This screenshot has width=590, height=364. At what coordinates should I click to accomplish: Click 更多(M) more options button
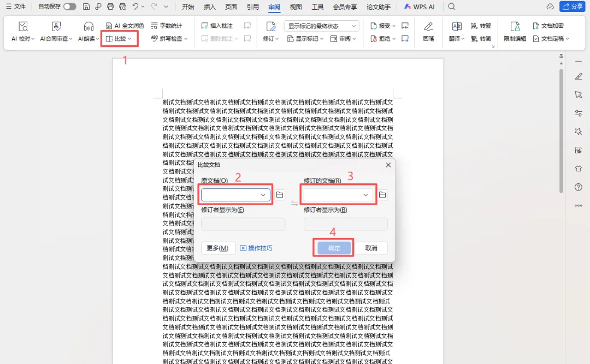[x=218, y=248]
